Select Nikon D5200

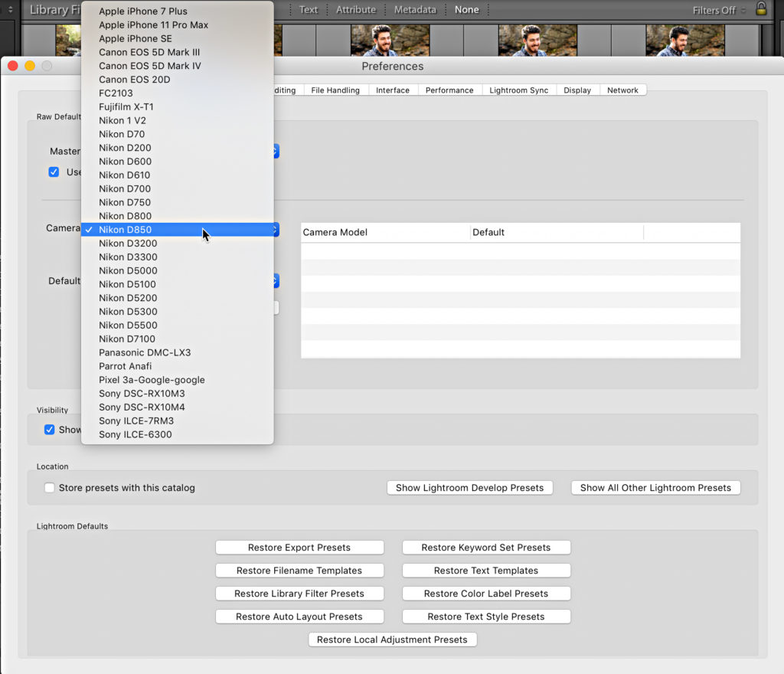click(x=178, y=298)
